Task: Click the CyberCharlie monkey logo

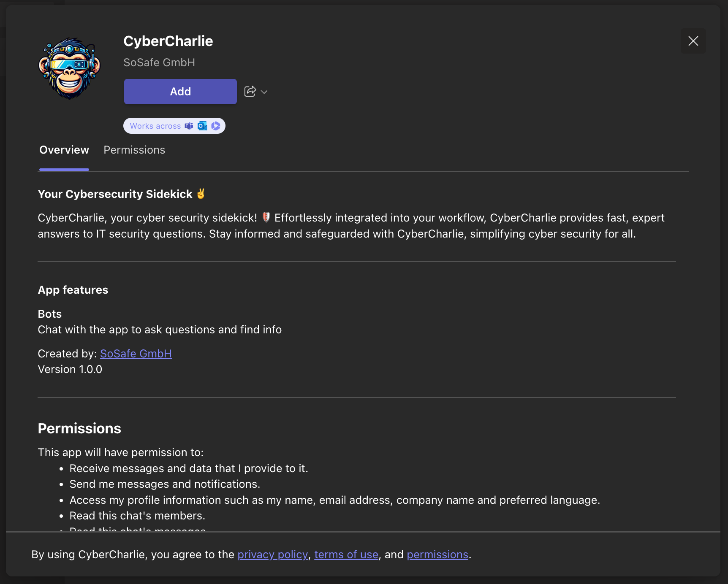Action: [69, 68]
